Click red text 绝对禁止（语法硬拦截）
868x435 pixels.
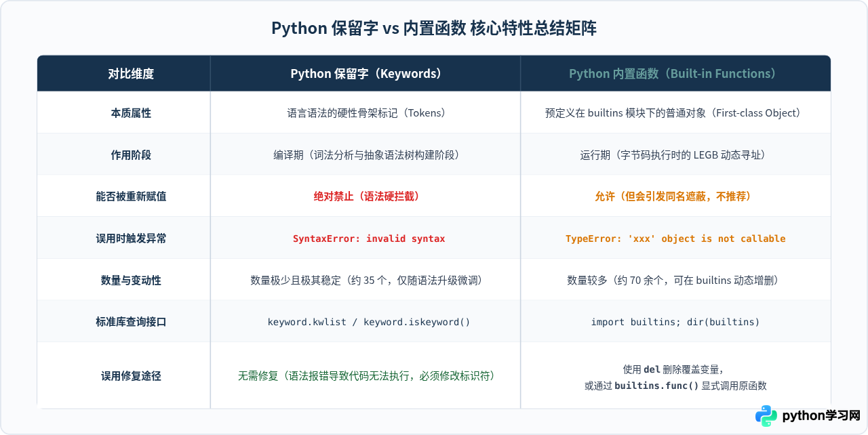[x=366, y=196]
